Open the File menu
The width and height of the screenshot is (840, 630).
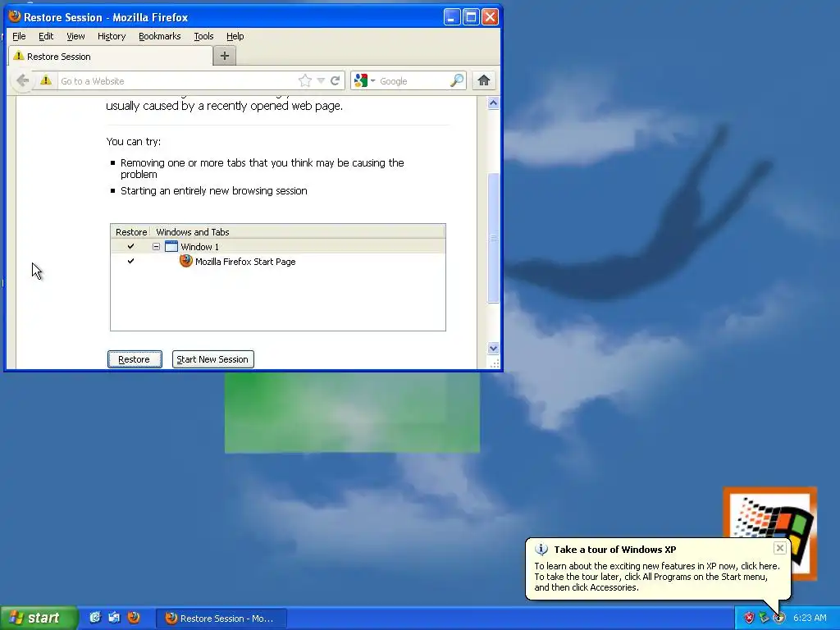tap(20, 36)
